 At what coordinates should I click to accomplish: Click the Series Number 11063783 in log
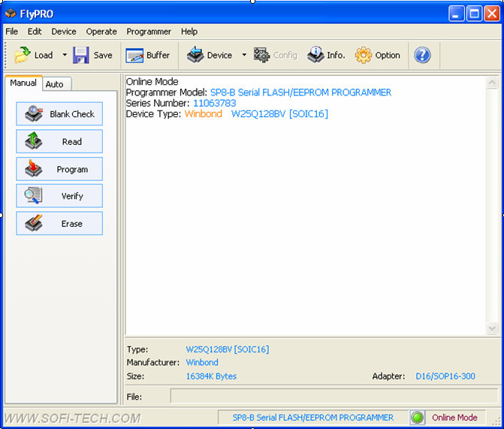pos(214,103)
